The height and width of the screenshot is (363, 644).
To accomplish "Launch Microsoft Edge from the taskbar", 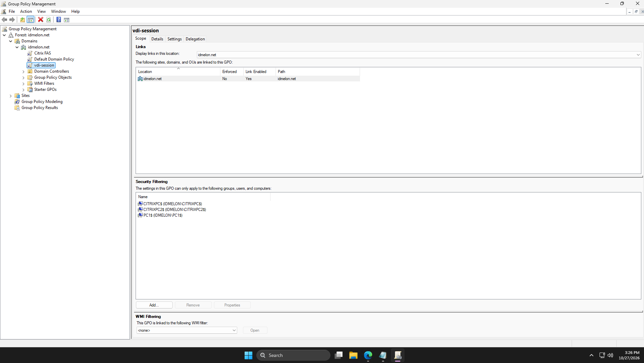I will point(368,355).
